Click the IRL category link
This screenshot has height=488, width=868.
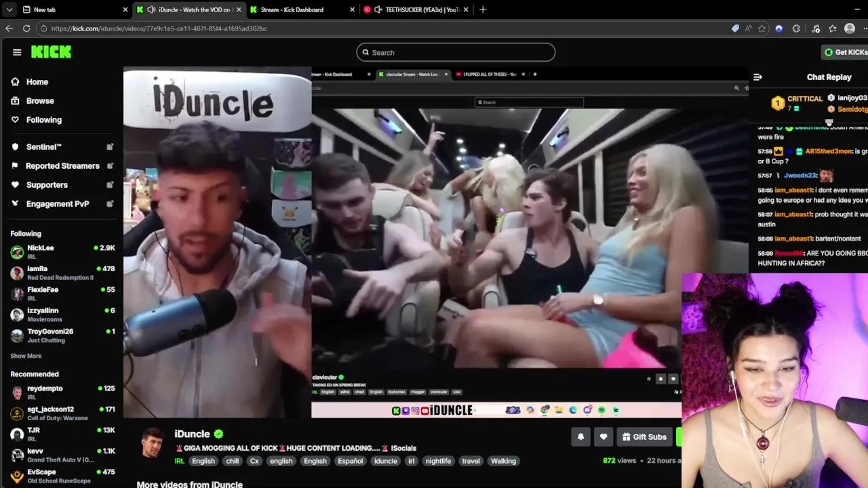click(179, 461)
